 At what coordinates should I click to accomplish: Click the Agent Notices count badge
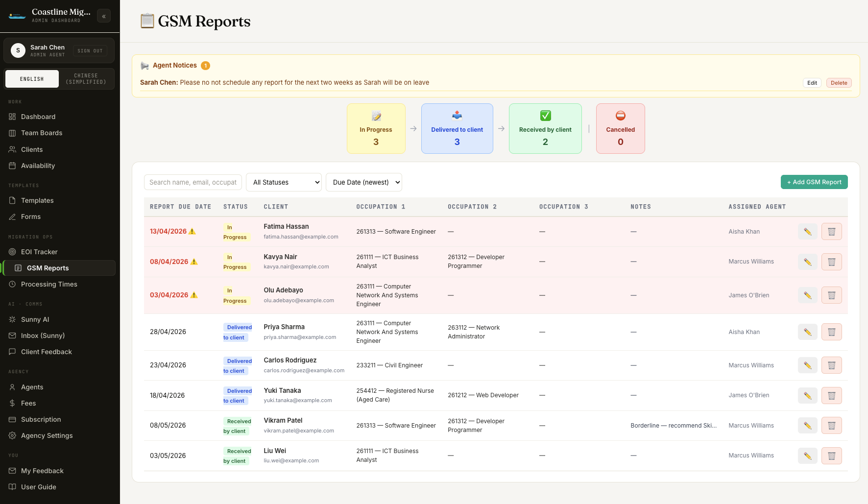click(206, 66)
